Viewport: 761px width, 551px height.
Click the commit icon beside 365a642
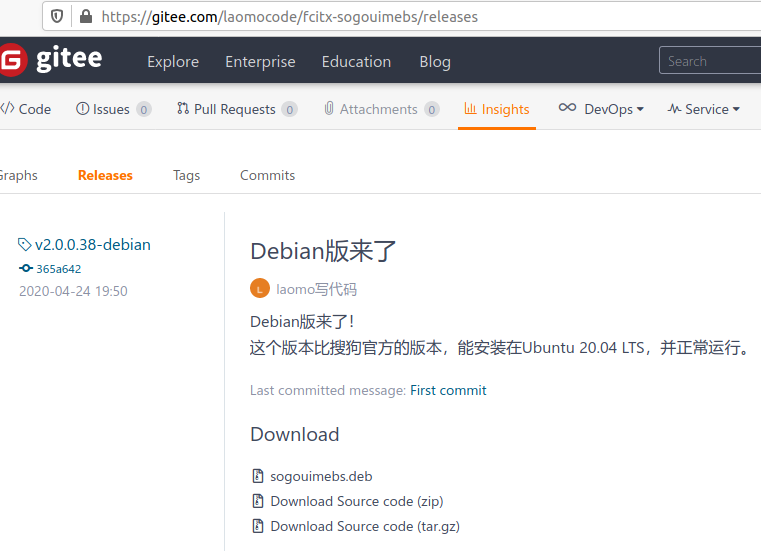(26, 268)
